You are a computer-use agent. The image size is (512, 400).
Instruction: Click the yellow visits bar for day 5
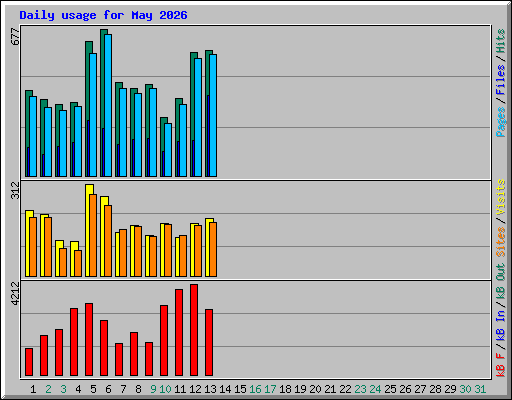click(x=87, y=230)
